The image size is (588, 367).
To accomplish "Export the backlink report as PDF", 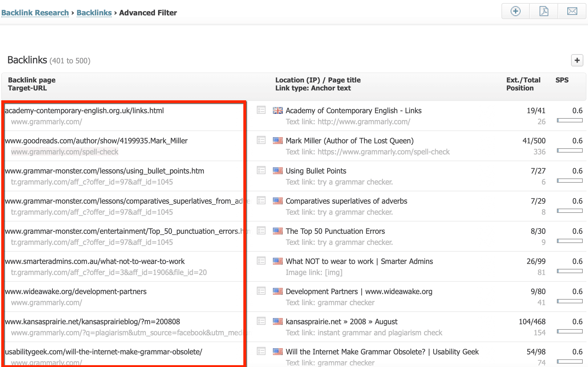I will coord(544,11).
